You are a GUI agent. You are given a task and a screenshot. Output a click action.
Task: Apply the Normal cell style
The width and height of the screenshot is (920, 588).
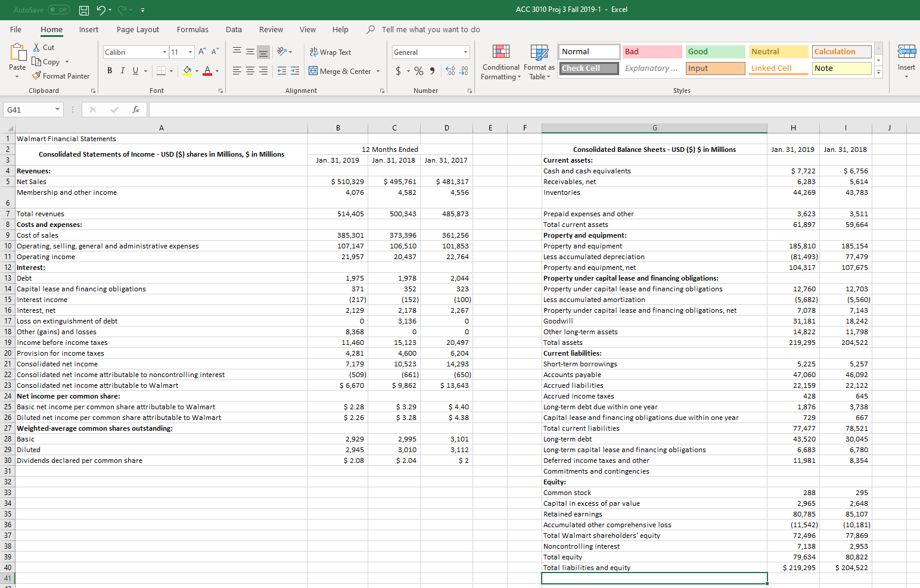(589, 52)
